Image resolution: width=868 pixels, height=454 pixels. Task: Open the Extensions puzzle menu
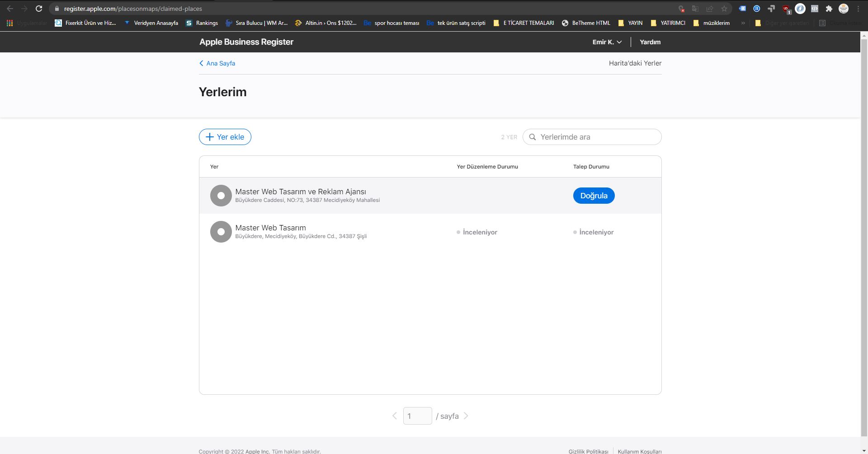pyautogui.click(x=829, y=9)
